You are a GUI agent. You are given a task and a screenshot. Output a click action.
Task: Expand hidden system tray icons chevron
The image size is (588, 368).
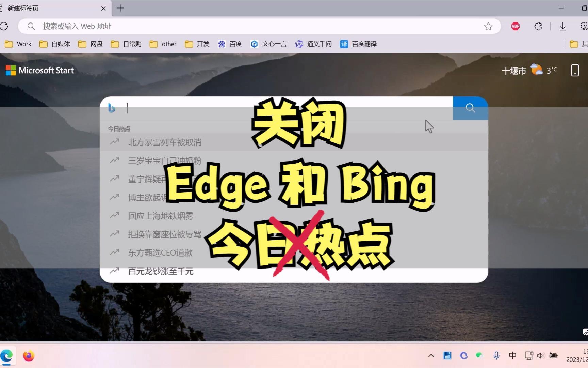coord(431,356)
